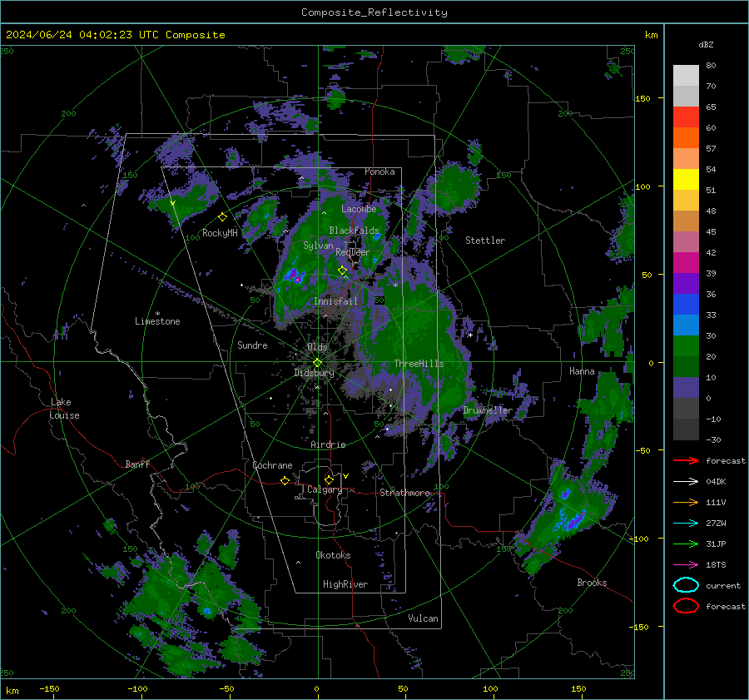Viewport: 749px width, 700px height.
Task: Click the Cochrane city label
Action: (272, 465)
